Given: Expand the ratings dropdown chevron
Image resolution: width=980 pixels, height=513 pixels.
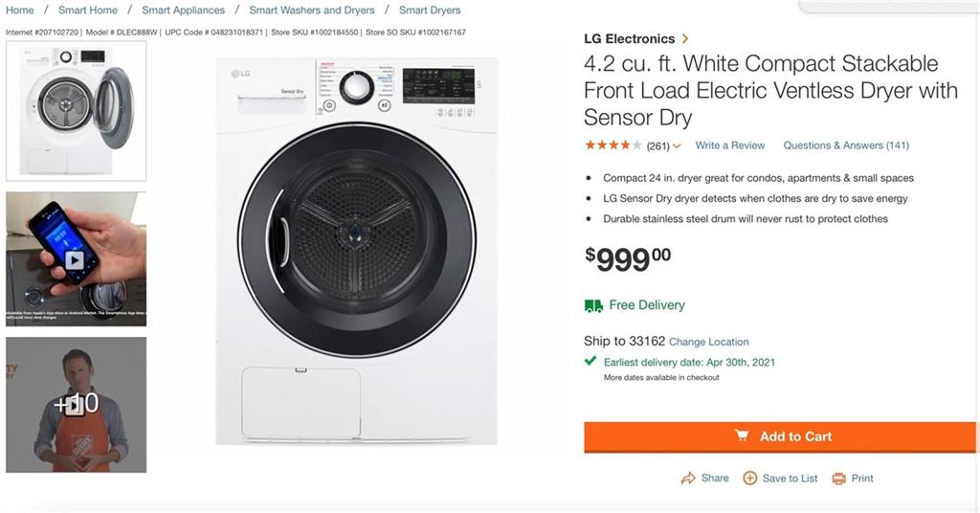Looking at the screenshot, I should point(677,146).
